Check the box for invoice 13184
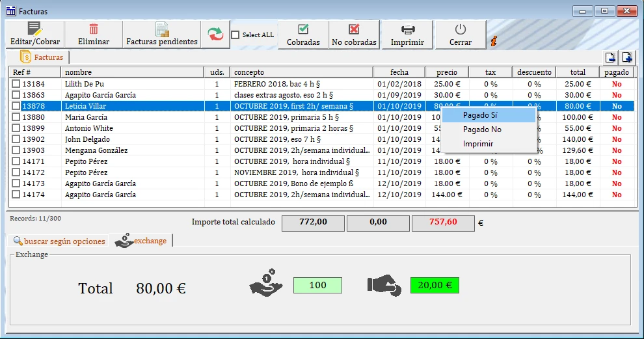Image resolution: width=644 pixels, height=339 pixels. (x=16, y=84)
